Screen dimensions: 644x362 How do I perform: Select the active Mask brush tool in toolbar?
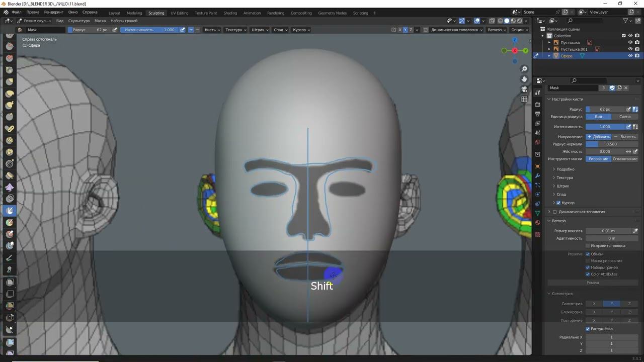(x=10, y=211)
